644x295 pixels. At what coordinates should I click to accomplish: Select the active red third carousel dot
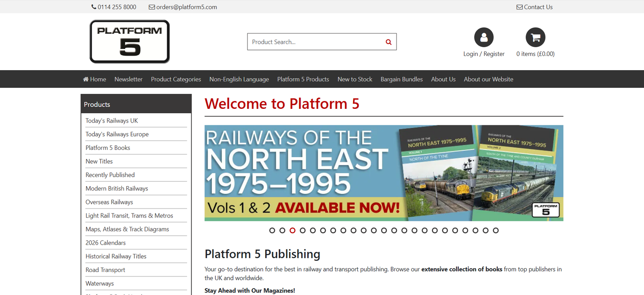point(293,231)
